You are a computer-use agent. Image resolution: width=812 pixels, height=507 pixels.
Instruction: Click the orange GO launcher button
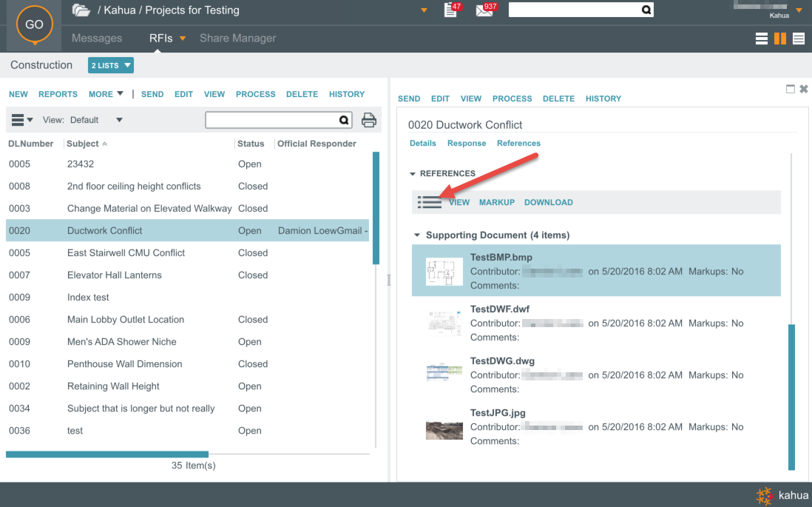pyautogui.click(x=34, y=24)
